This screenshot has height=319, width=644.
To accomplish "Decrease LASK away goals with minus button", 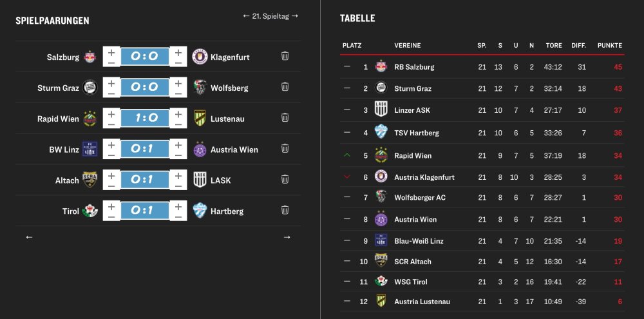I will (x=178, y=186).
